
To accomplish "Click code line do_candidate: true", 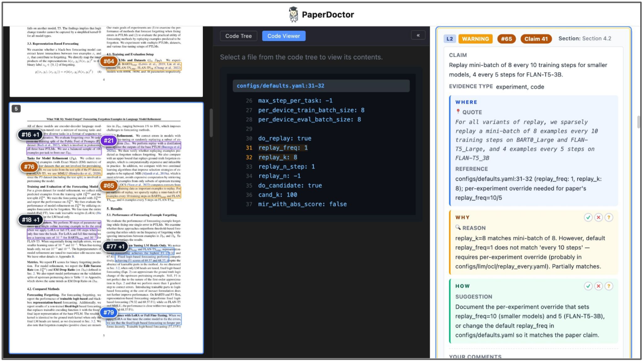I will (290, 185).
